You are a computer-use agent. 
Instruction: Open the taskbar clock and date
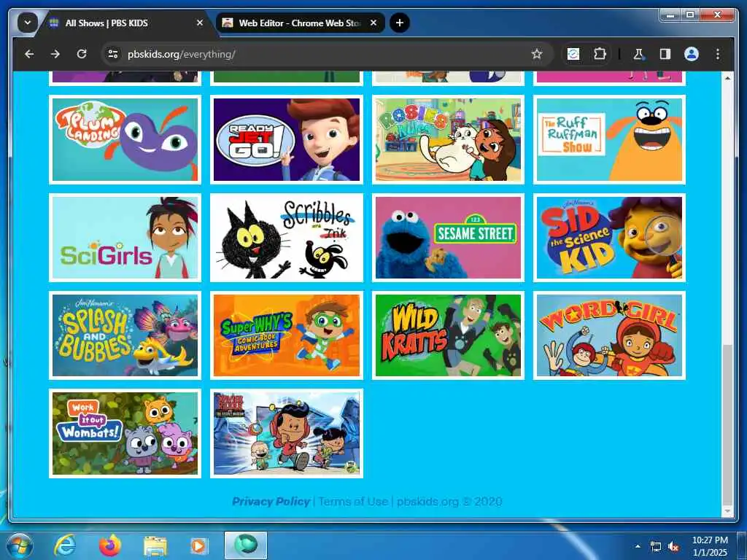click(x=710, y=546)
